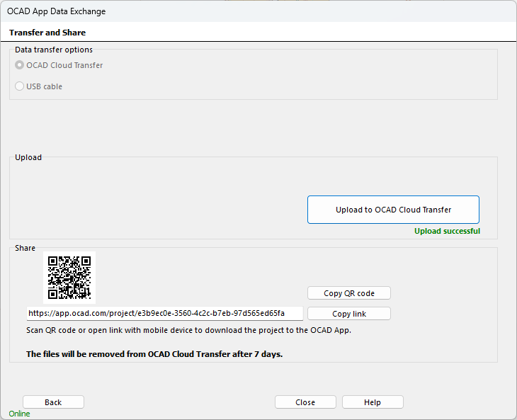This screenshot has width=517, height=420.
Task: Open Help for this dialog
Action: tap(373, 402)
